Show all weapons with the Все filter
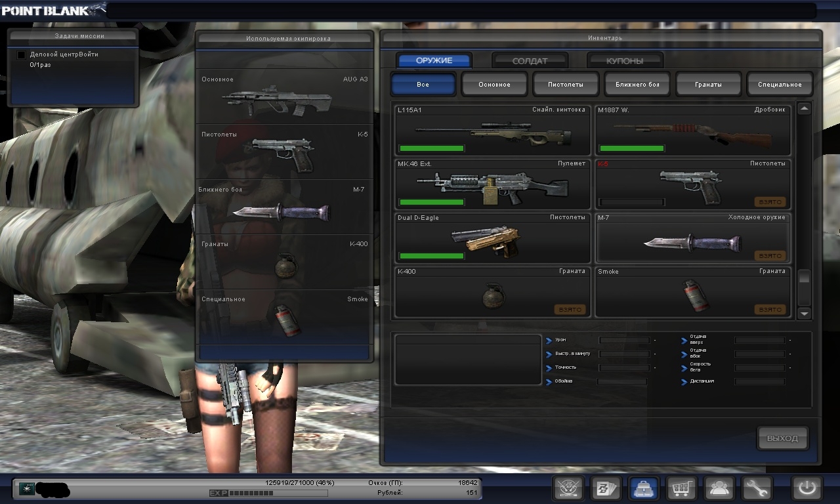The height and width of the screenshot is (504, 840). tap(423, 85)
